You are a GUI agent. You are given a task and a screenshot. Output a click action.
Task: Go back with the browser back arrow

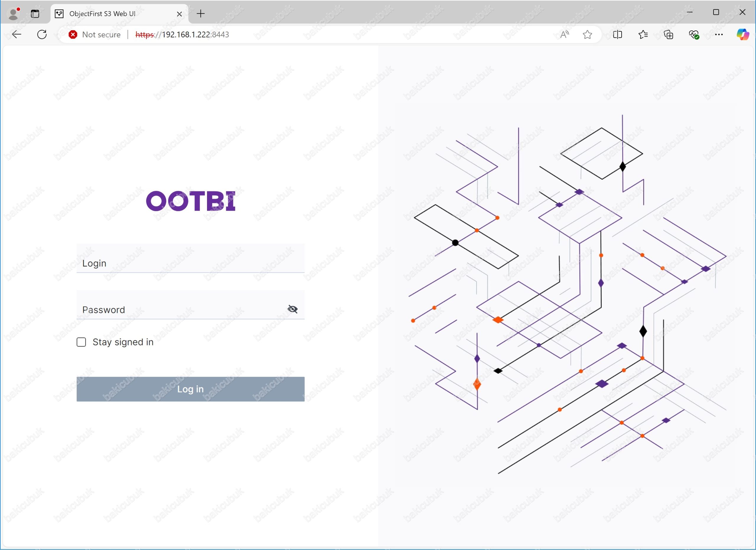point(16,34)
